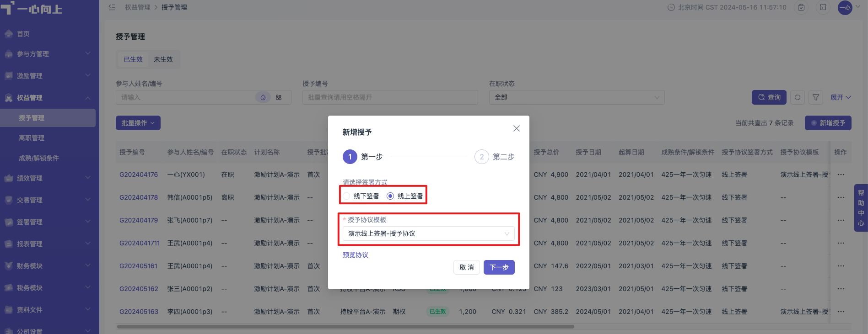Screen dimensions: 868x334
Task: Click the 公司设置 sidebar icon
Action: click(8, 331)
